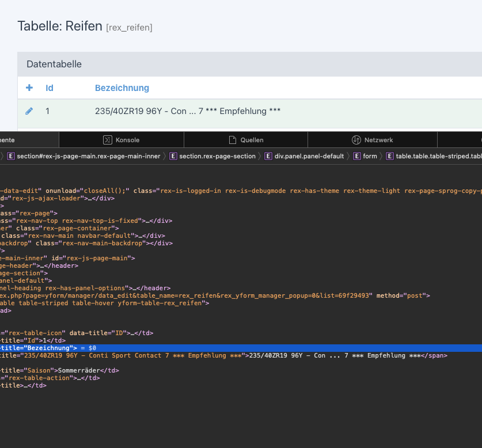Sort table by Bezeichnung column header

pos(122,88)
